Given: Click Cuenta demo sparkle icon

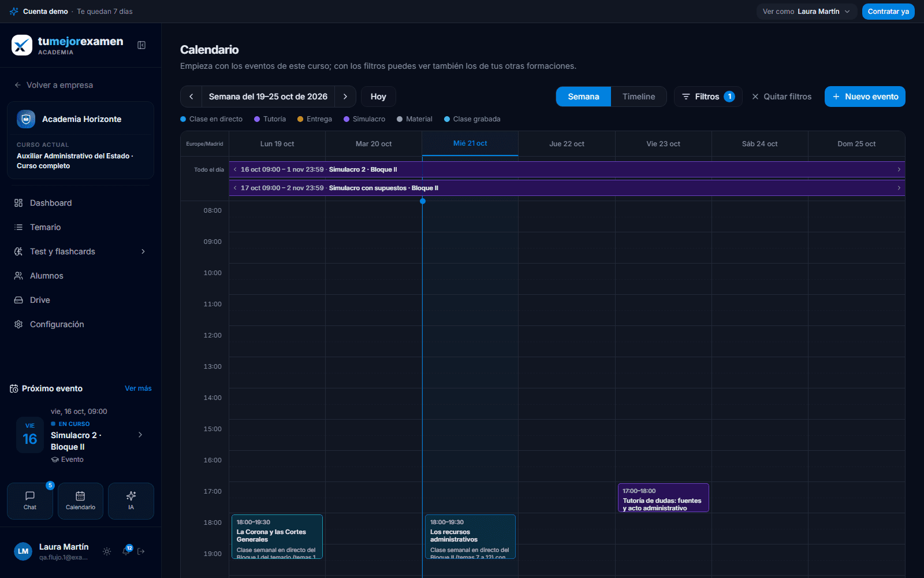Looking at the screenshot, I should (x=14, y=12).
